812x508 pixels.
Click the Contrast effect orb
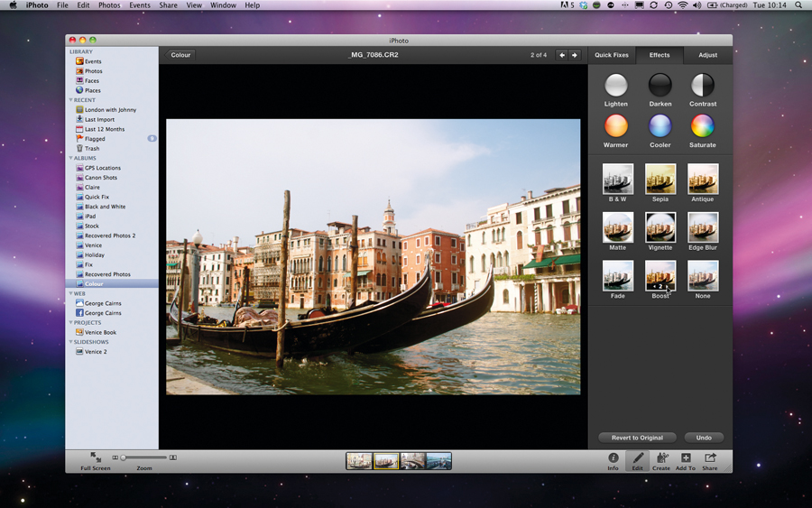(703, 85)
